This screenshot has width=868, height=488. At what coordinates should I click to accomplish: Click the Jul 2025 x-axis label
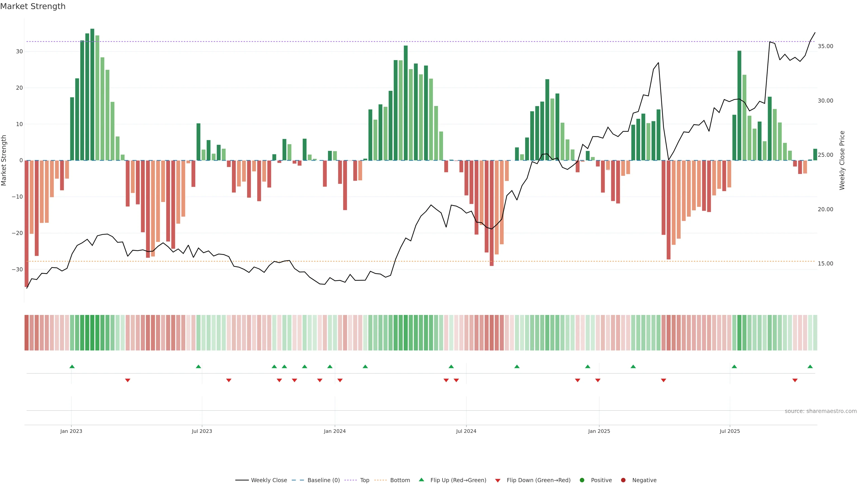729,431
